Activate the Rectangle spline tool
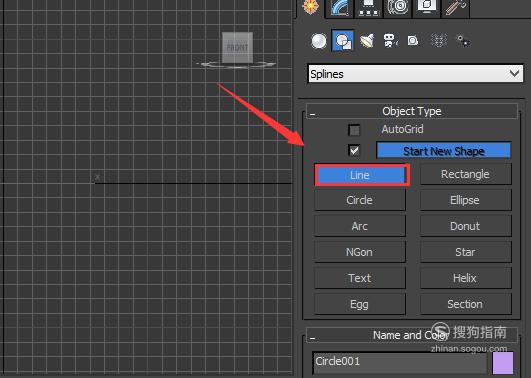Screen dimensions: 531x378 point(465,174)
